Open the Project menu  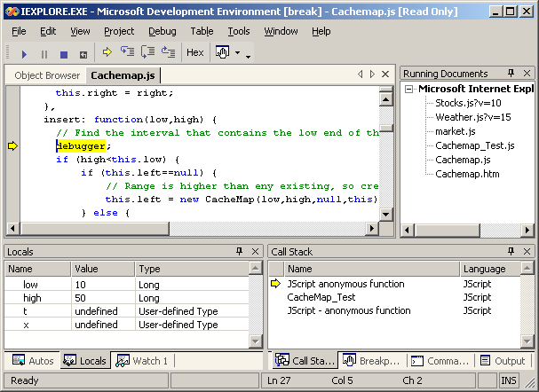point(119,31)
